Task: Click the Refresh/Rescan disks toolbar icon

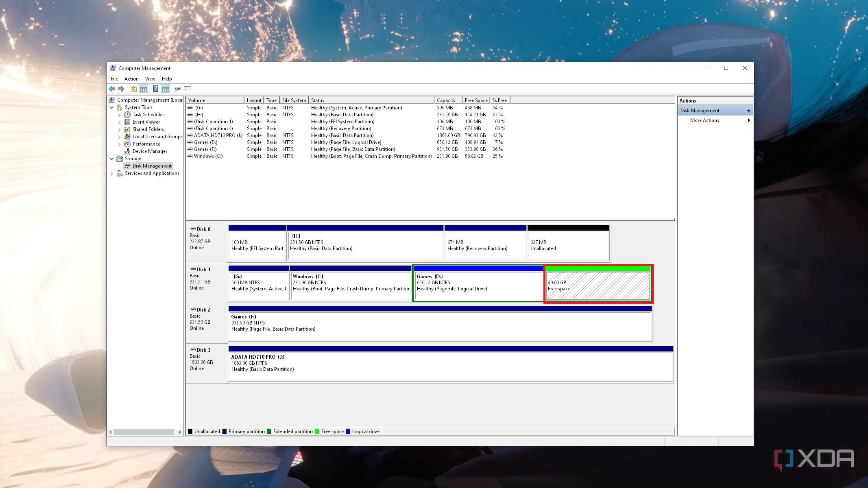Action: click(177, 89)
